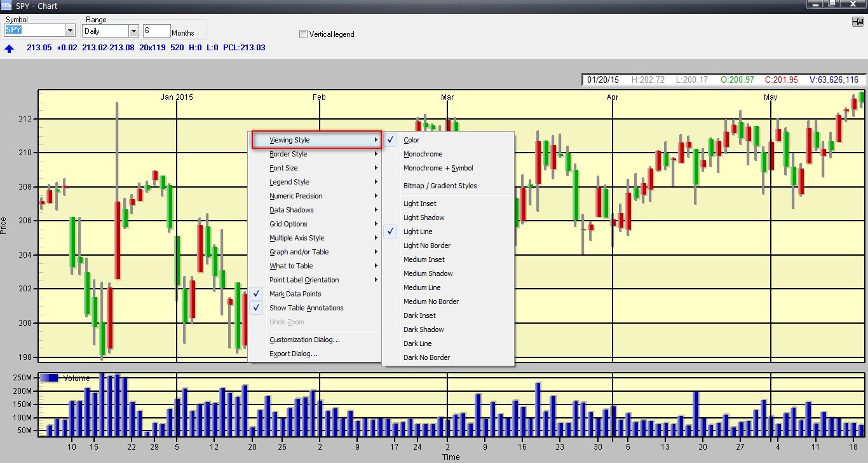Click the Price axis label

pos(4,226)
